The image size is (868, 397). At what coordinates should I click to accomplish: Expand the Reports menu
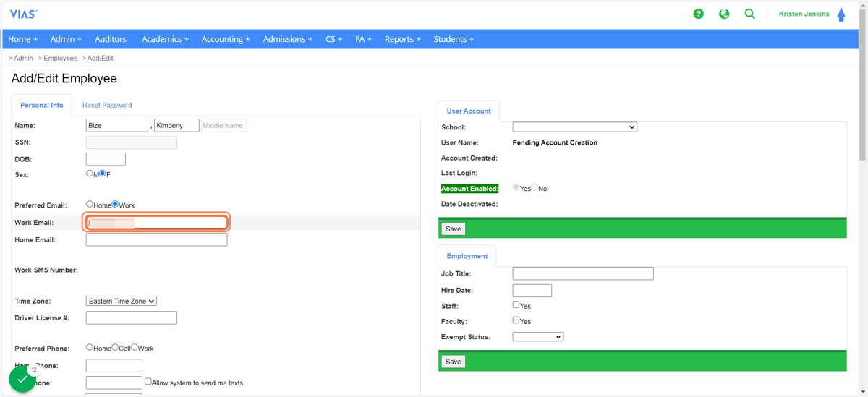pos(403,39)
